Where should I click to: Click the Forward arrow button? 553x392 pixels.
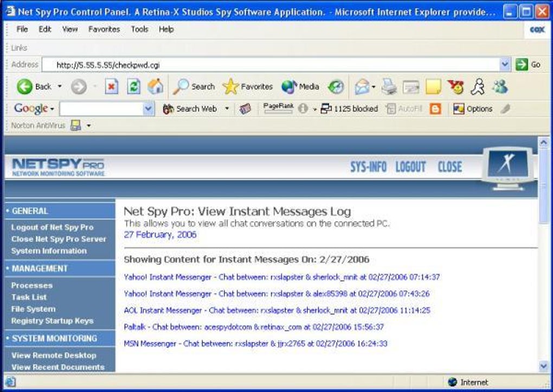tap(78, 86)
